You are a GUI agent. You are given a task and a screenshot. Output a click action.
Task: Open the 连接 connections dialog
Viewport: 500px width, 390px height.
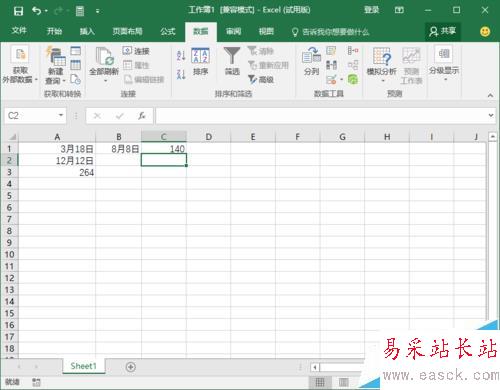tap(136, 51)
